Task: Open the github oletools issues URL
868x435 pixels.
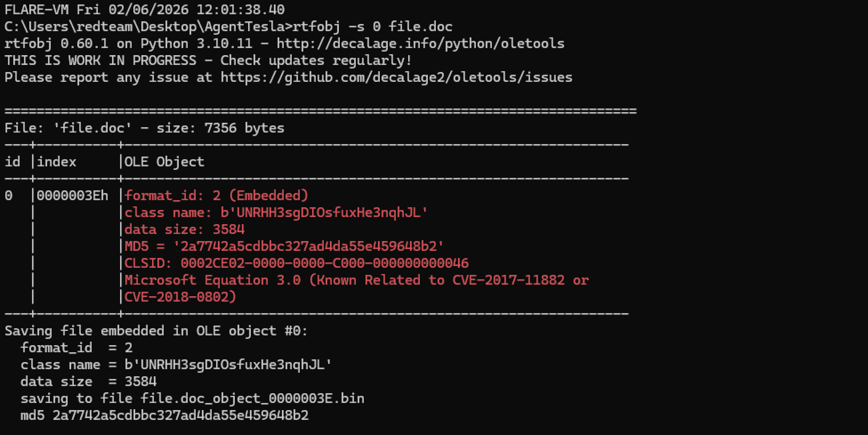Action: coord(396,77)
